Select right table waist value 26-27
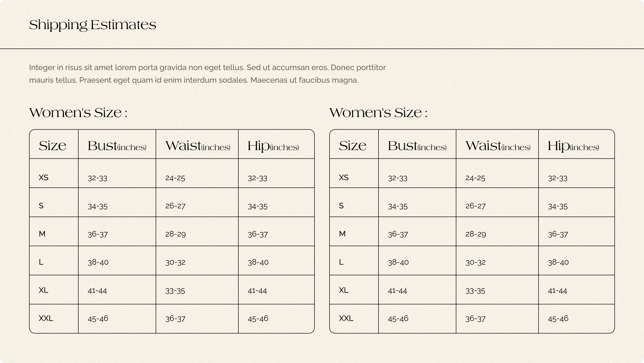The width and height of the screenshot is (644, 363). (475, 206)
